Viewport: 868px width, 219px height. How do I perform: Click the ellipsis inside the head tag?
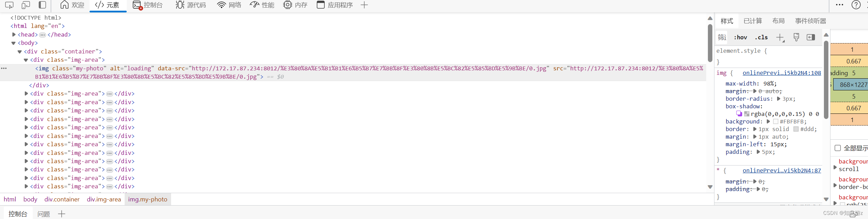[x=43, y=35]
